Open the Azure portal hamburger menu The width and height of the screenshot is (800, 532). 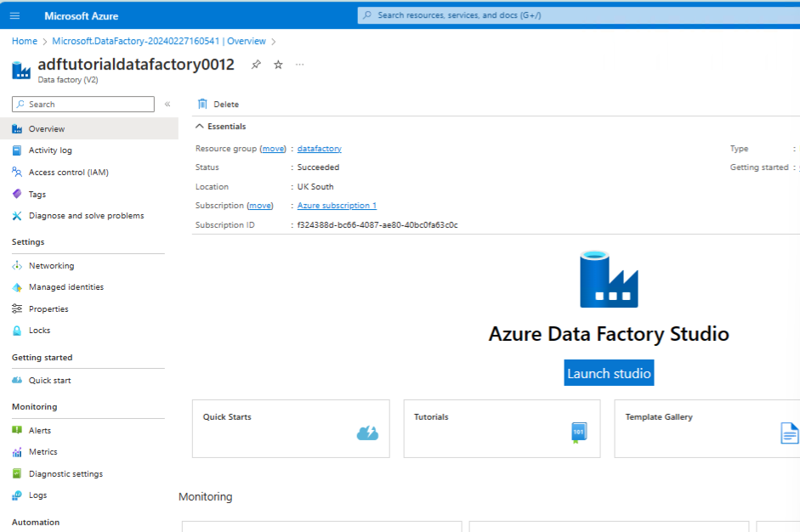click(14, 16)
